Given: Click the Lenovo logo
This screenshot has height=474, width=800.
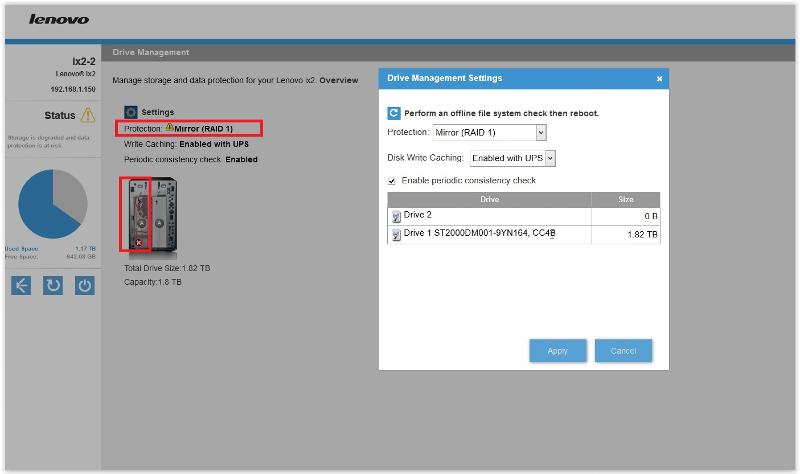Looking at the screenshot, I should [x=59, y=19].
